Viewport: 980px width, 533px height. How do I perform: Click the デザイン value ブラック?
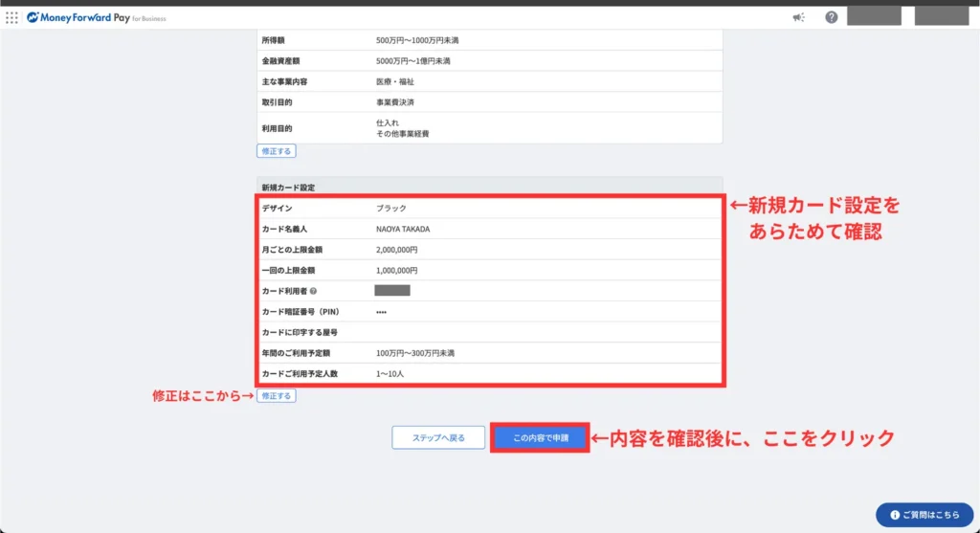(x=392, y=208)
